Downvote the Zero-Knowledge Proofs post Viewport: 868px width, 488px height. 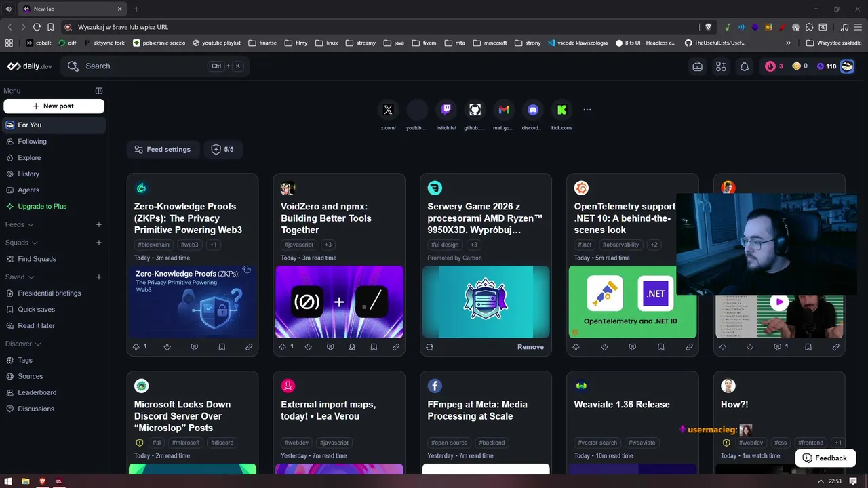pyautogui.click(x=167, y=347)
